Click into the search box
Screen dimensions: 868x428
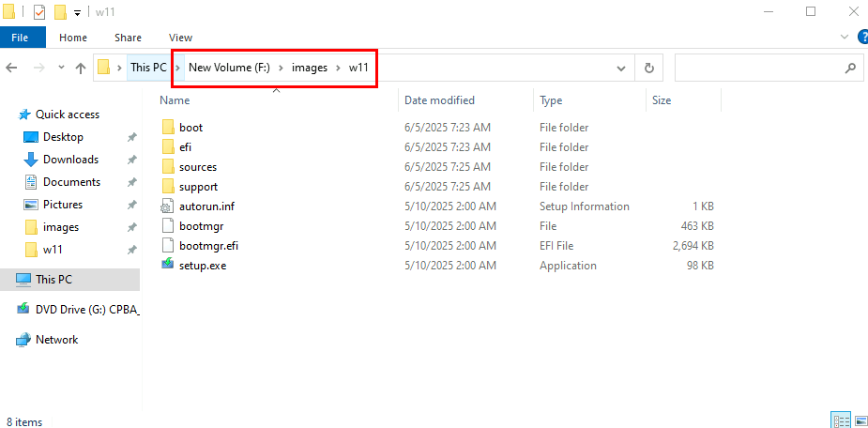click(x=760, y=69)
